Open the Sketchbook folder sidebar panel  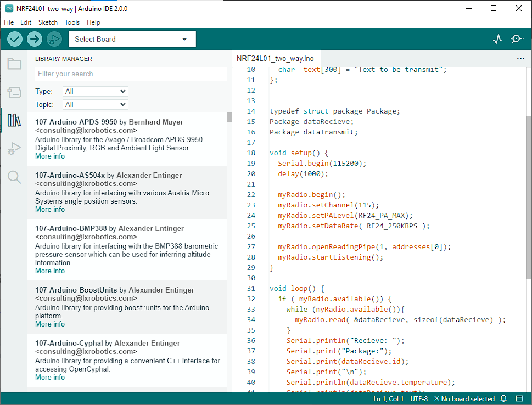point(14,64)
